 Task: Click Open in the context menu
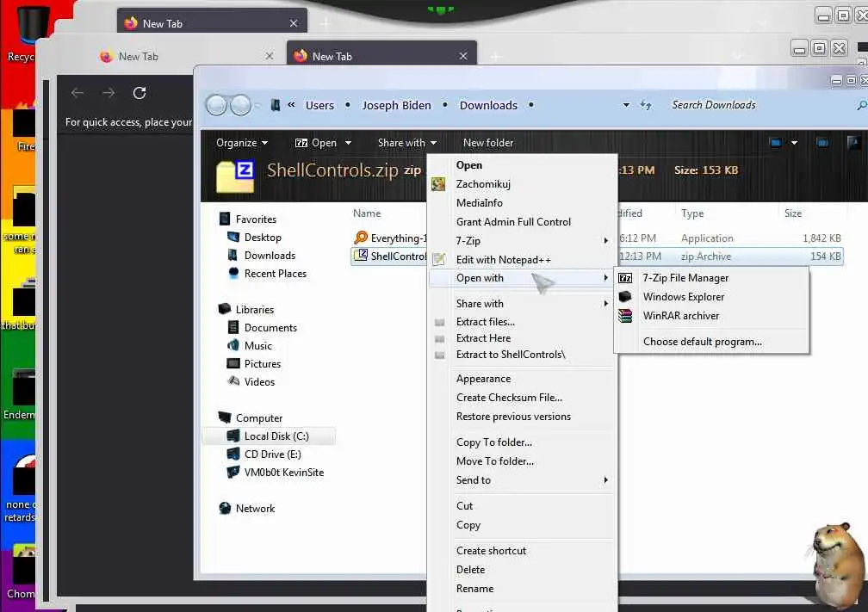click(468, 165)
